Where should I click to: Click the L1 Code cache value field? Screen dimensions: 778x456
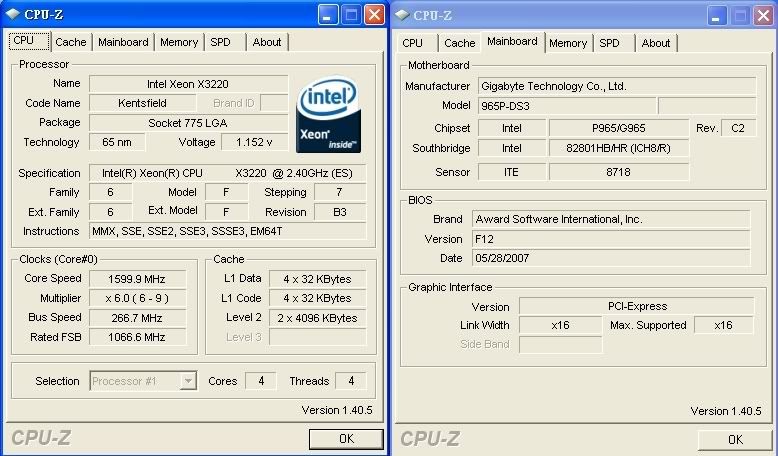pos(318,298)
